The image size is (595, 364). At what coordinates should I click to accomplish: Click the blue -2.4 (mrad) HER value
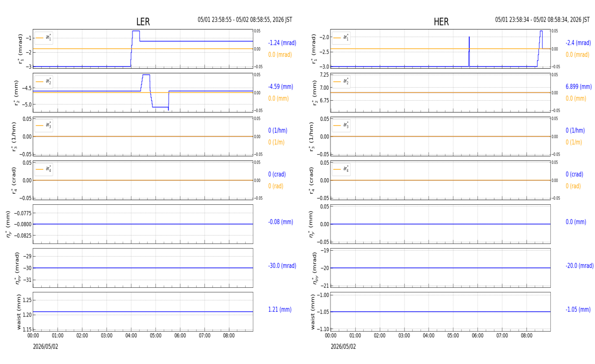tap(578, 43)
